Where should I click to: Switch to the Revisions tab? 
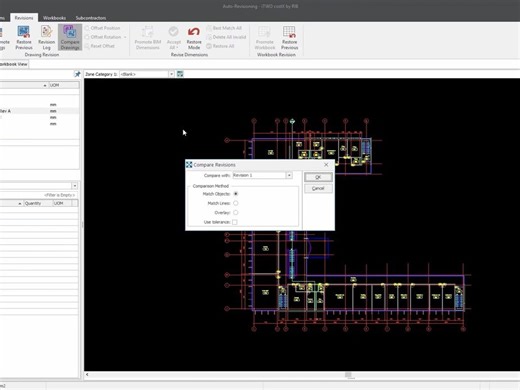click(24, 18)
